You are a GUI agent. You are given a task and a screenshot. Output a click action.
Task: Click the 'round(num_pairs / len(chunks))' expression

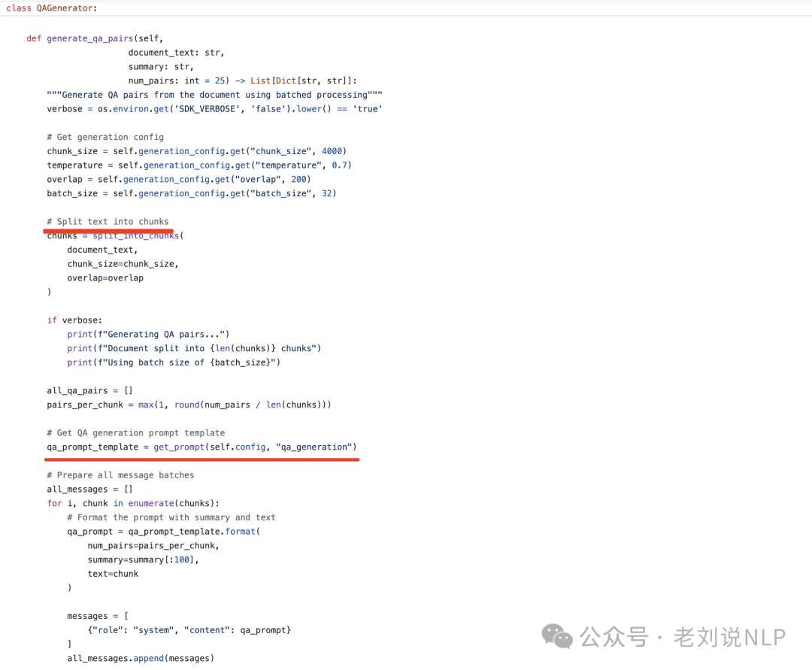(250, 405)
